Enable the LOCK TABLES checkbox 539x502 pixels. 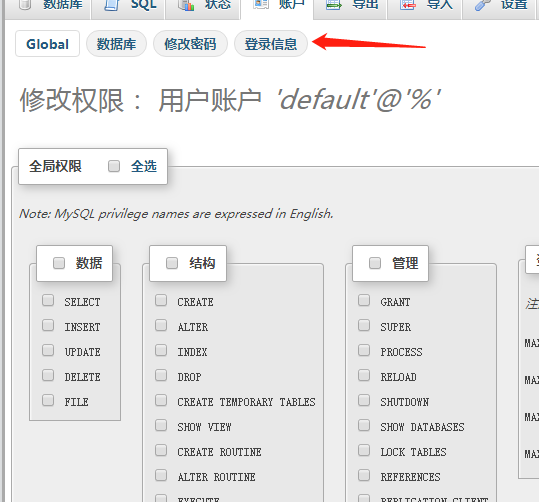pos(364,450)
